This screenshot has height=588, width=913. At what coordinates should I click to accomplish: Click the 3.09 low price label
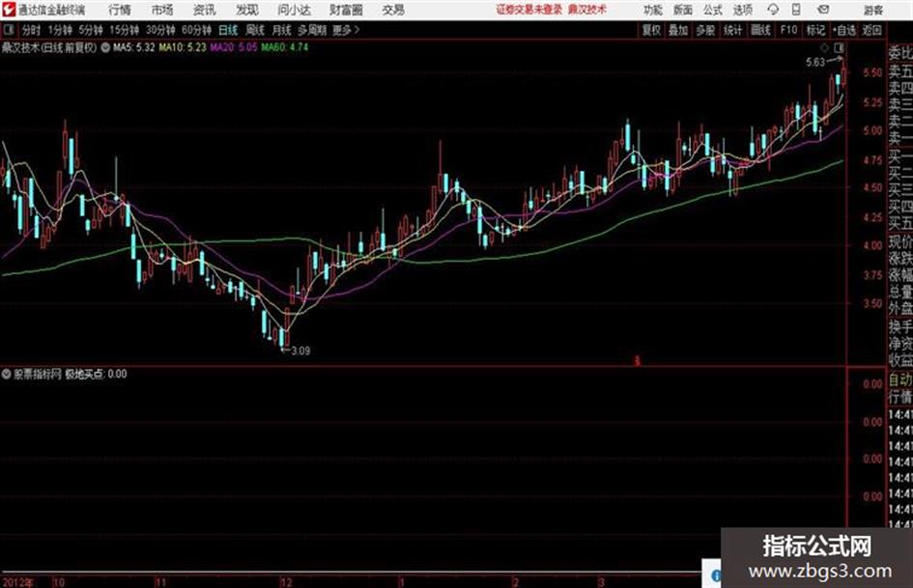click(x=300, y=350)
